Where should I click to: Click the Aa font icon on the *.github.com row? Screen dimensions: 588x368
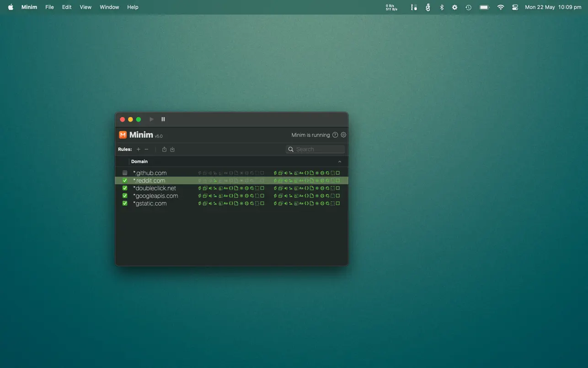225,173
